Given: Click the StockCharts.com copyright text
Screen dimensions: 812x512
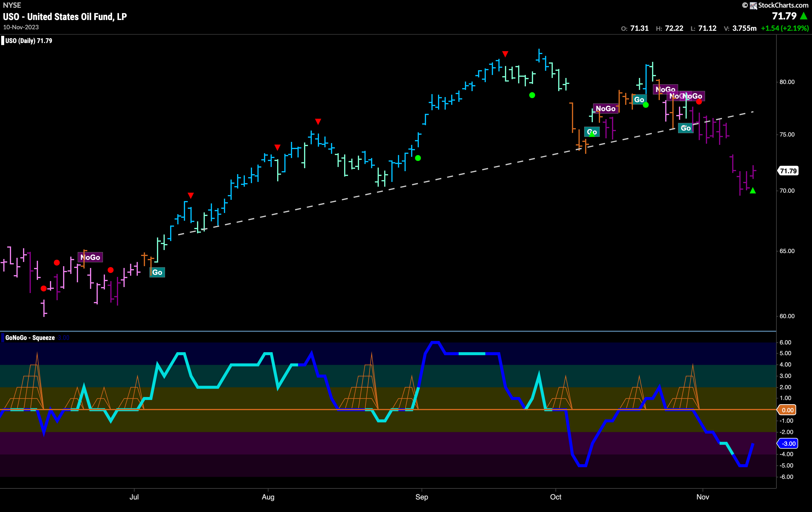Looking at the screenshot, I should [x=783, y=5].
